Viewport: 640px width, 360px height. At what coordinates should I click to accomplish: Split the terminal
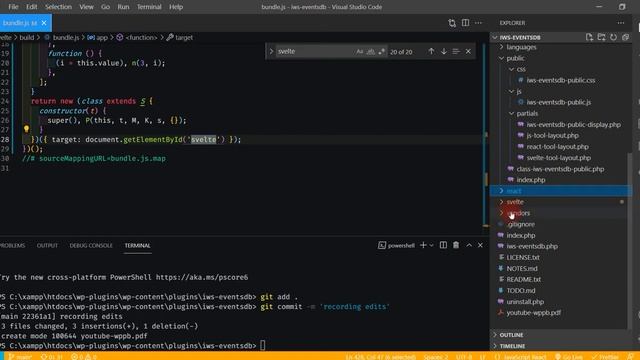[443, 245]
